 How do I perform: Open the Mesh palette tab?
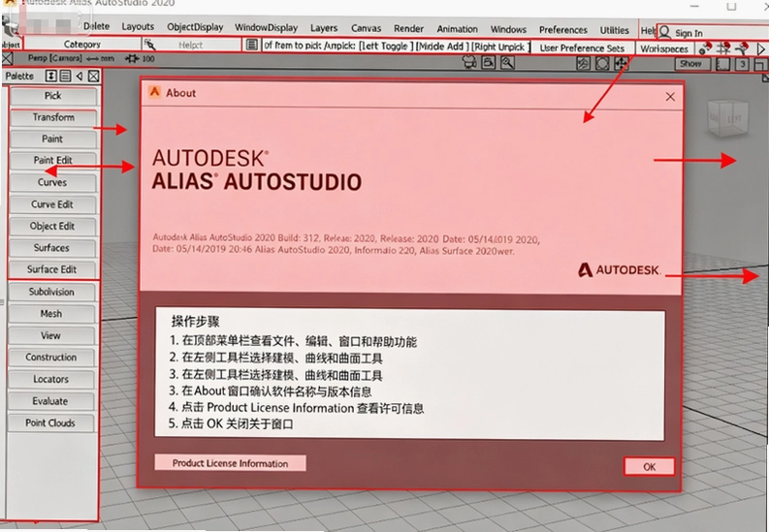(51, 314)
